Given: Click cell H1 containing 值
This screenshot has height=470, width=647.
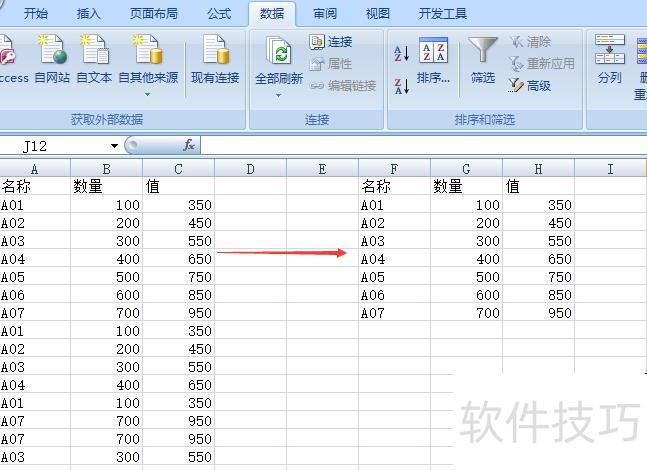Looking at the screenshot, I should 538,187.
